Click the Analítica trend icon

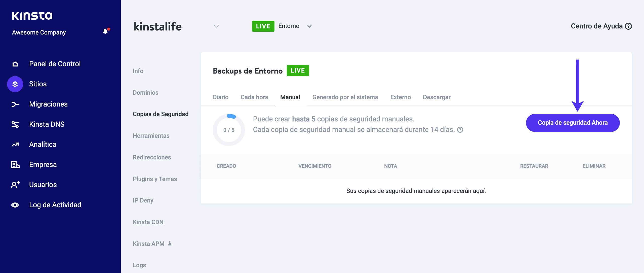[15, 145]
